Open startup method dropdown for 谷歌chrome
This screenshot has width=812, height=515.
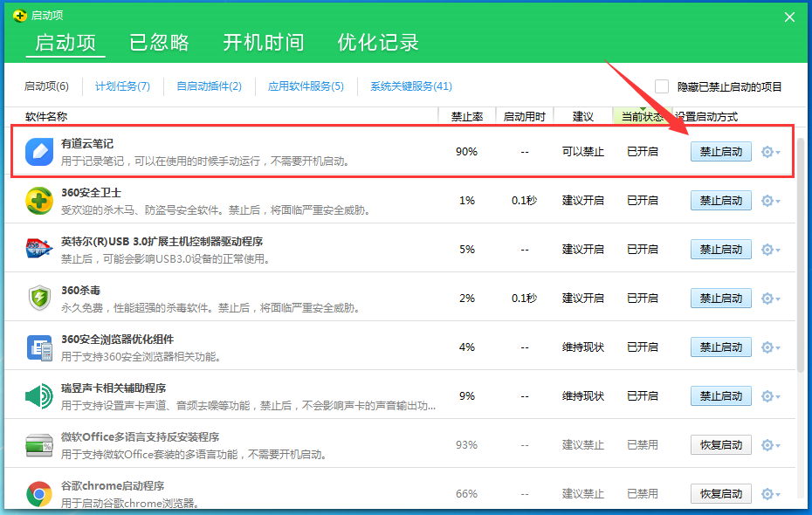766,493
